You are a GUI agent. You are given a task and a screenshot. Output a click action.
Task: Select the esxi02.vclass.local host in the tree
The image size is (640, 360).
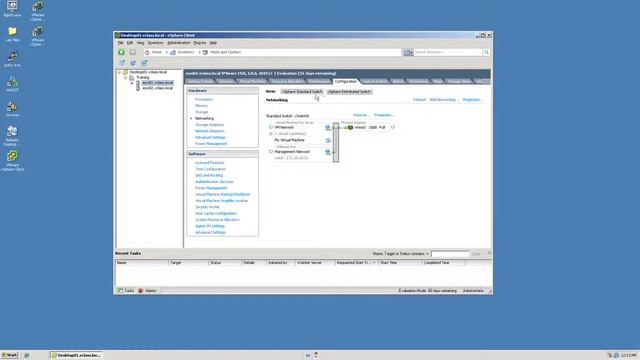[158, 88]
